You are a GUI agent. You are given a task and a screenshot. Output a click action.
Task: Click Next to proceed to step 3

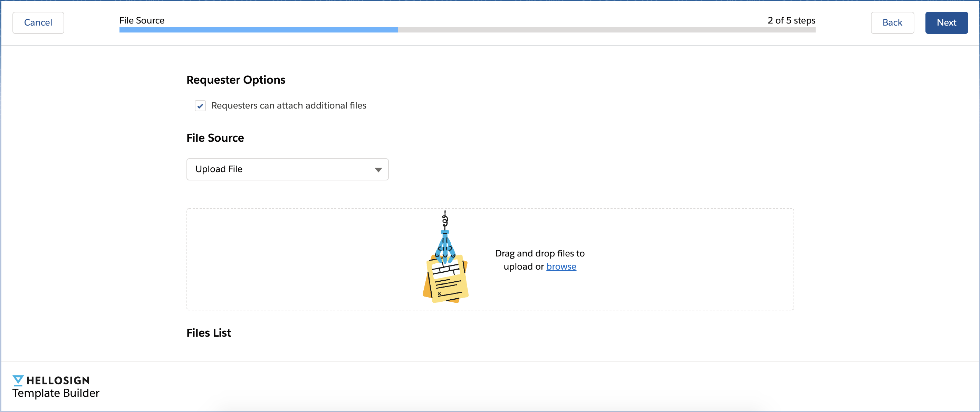pos(946,22)
